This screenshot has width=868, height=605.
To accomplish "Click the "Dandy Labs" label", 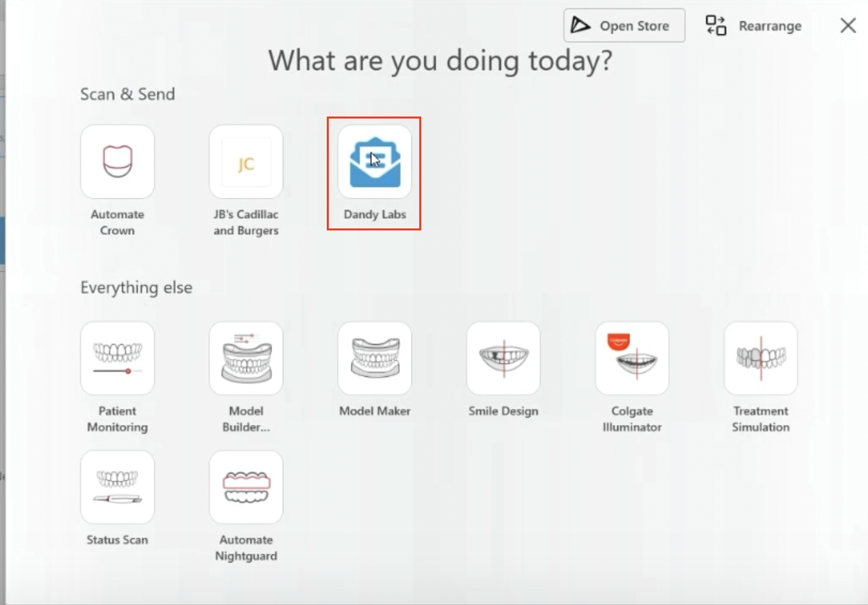I will click(x=375, y=215).
